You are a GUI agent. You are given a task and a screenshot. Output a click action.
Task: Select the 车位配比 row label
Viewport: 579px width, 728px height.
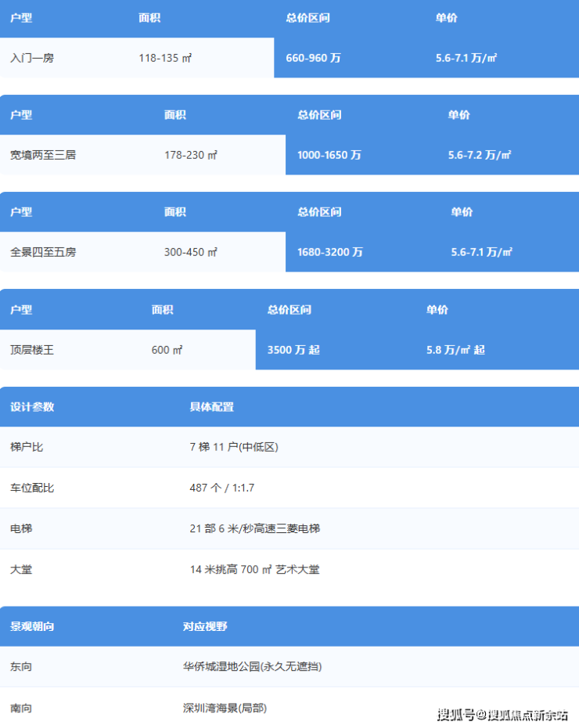pos(32,488)
